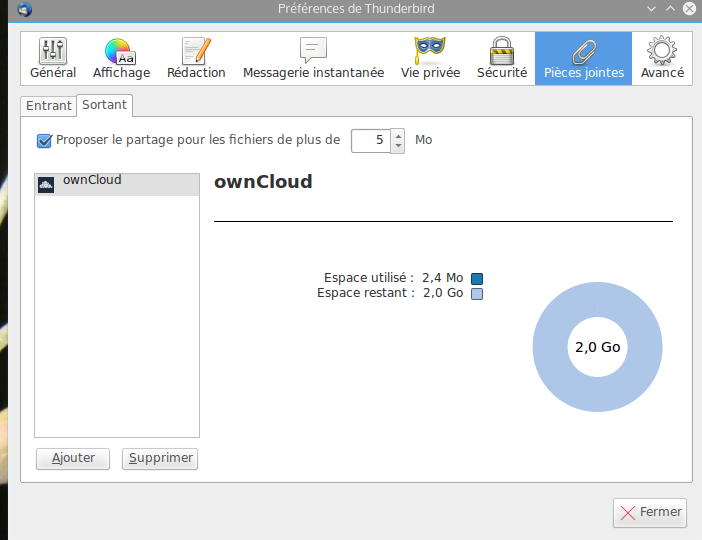Select the Pièces jointes paperclip pane

(x=583, y=58)
